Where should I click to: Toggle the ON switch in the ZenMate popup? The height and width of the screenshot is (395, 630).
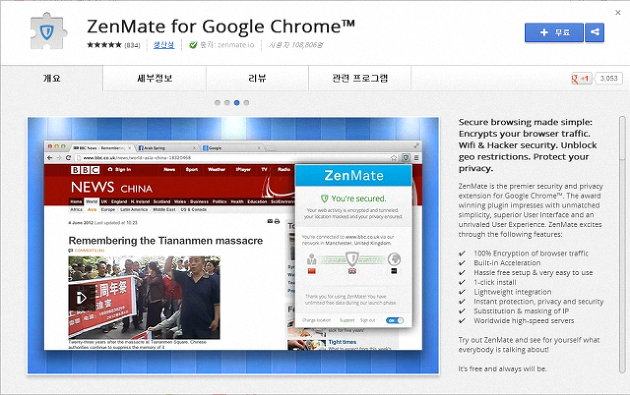[395, 320]
